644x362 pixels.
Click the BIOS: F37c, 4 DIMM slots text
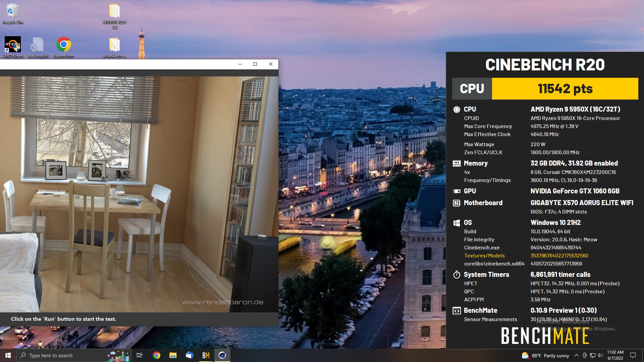(559, 212)
